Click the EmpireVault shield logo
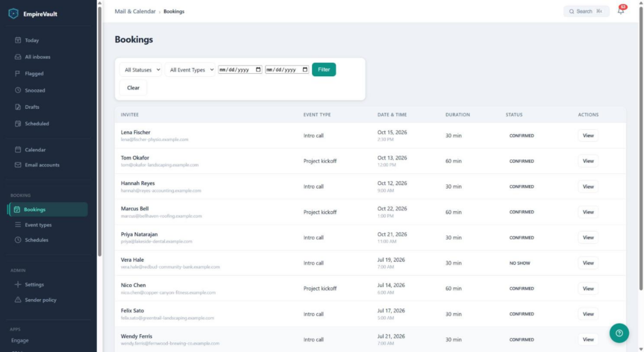Viewport: 644px width, 352px height. tap(14, 14)
